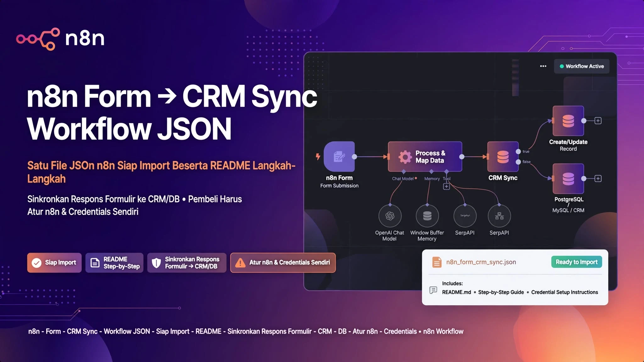Open the Window Buffer Memory sub-node
644x362 pixels.
(x=427, y=216)
